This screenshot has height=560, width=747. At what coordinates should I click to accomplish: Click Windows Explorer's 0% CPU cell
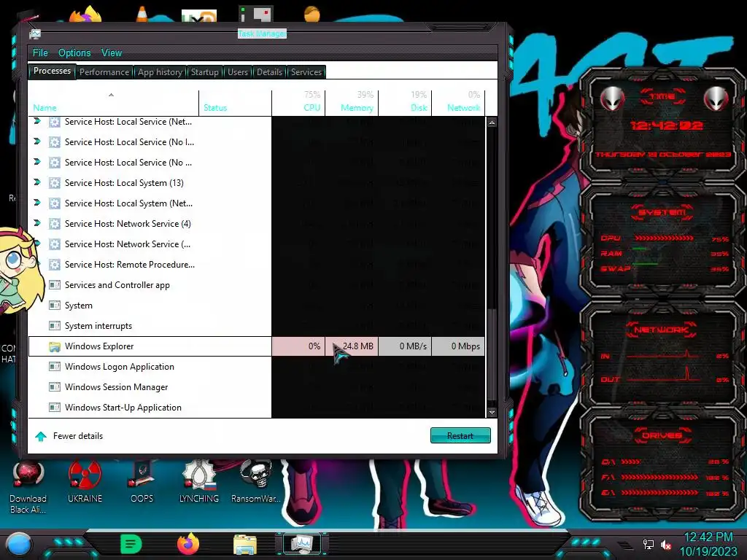coord(298,346)
